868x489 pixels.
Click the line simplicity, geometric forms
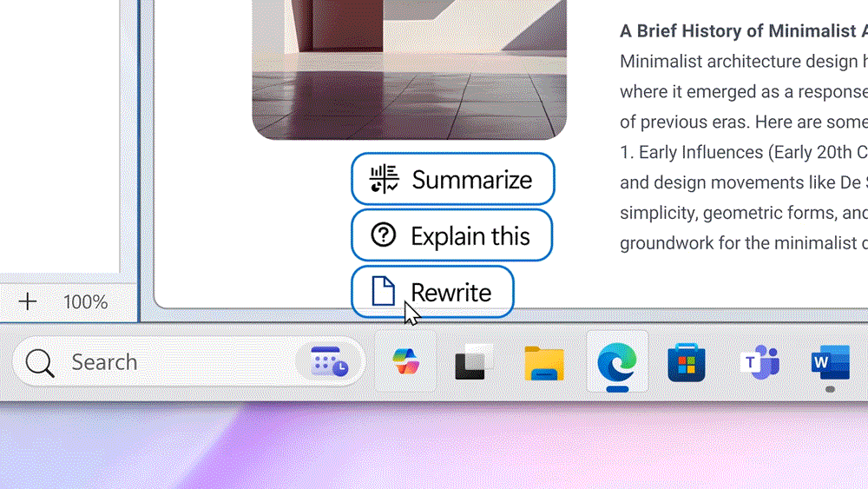(744, 213)
